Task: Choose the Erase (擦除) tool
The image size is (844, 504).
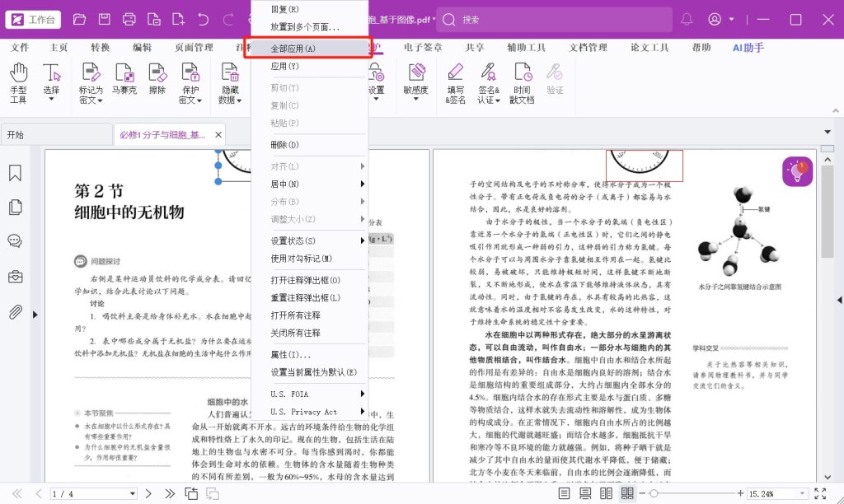Action: click(157, 82)
